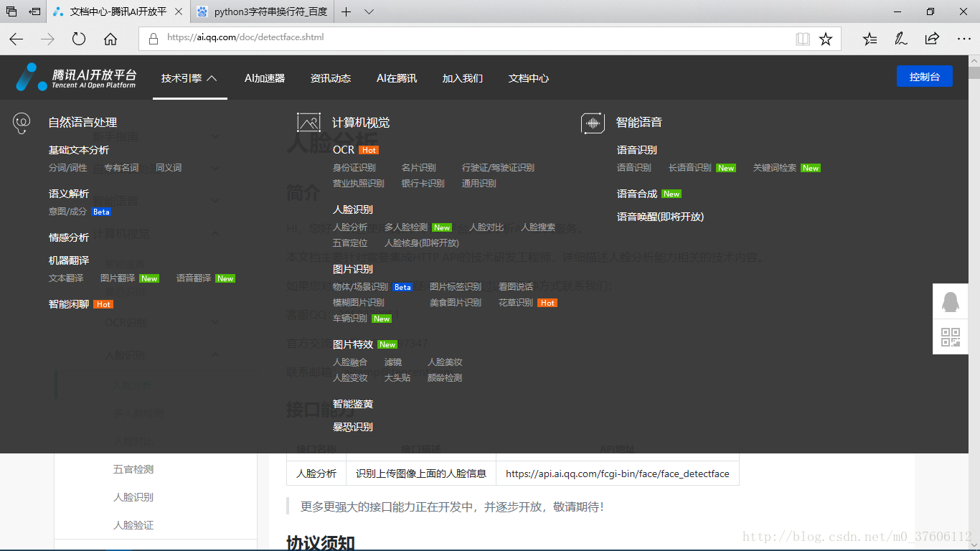
Task: Open the 人脸融合 link
Action: coord(350,362)
